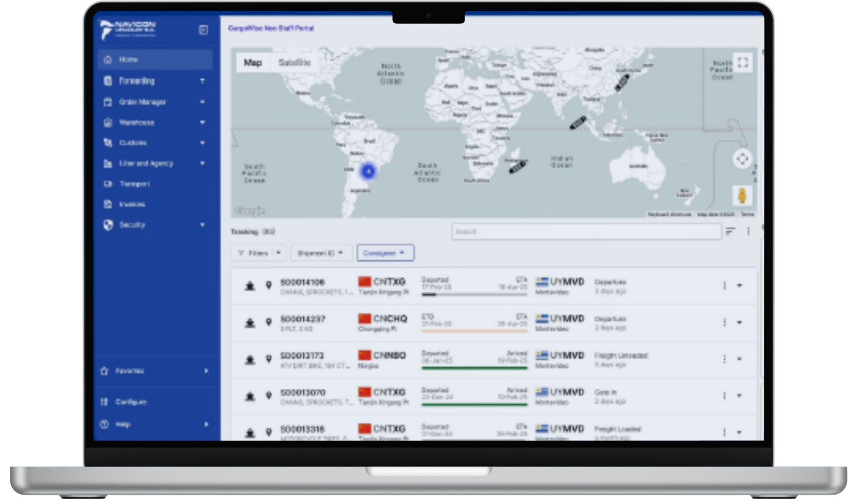848x504 pixels.
Task: Click the map recenter location button
Action: click(742, 159)
